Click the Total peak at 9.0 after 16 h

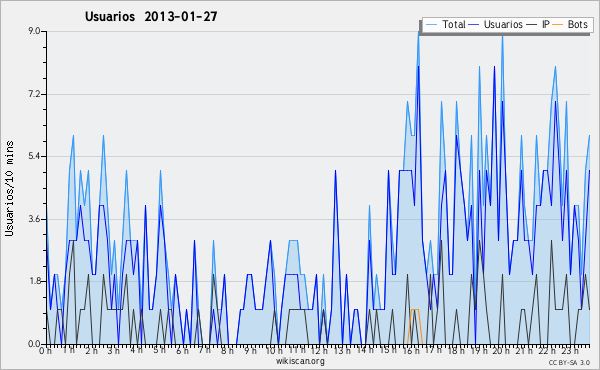tap(418, 32)
